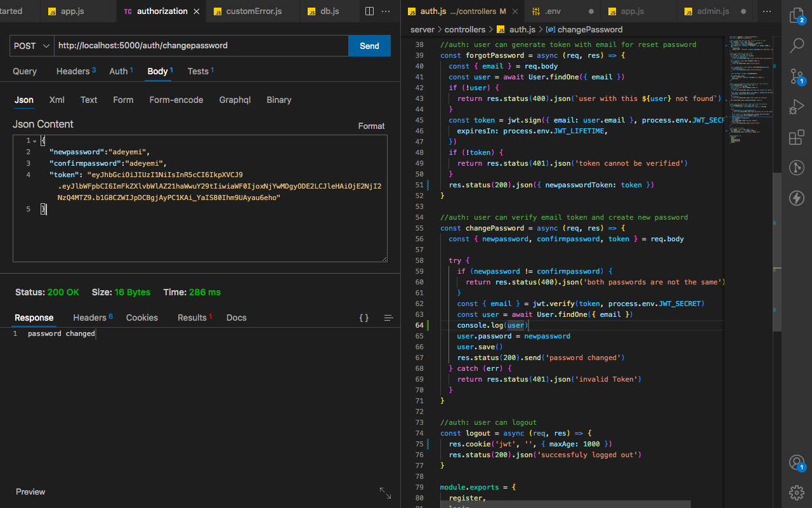
Task: Switch body type to Binary
Action: [x=279, y=100]
